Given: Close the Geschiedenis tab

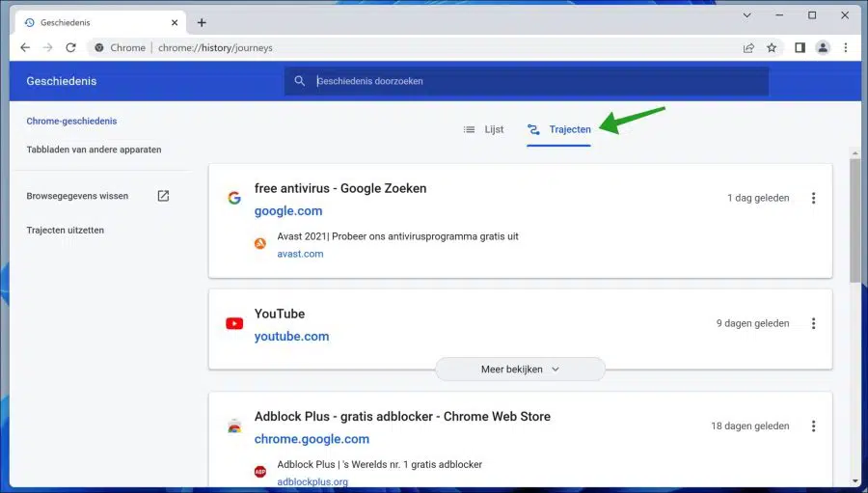Looking at the screenshot, I should [175, 23].
